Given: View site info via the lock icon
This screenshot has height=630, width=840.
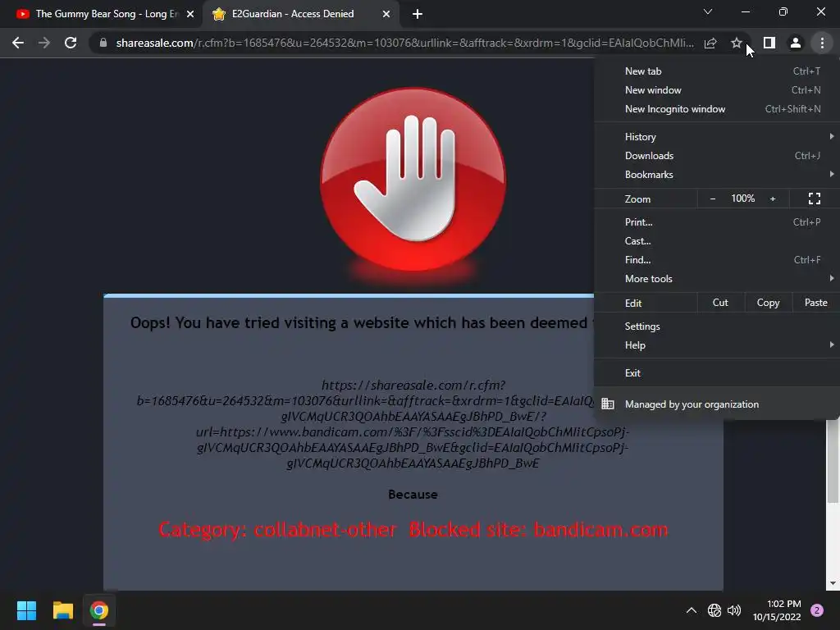Looking at the screenshot, I should [103, 43].
